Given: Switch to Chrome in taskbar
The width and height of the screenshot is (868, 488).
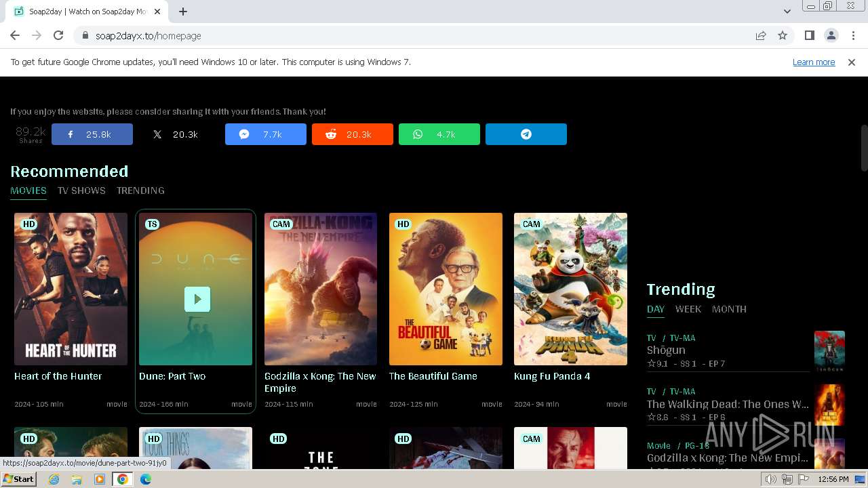Looking at the screenshot, I should tap(123, 479).
